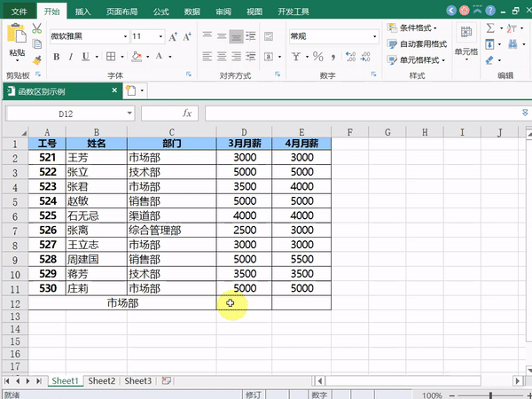Open the Cells (单元格) group button
The height and width of the screenshot is (399, 532).
[x=466, y=43]
